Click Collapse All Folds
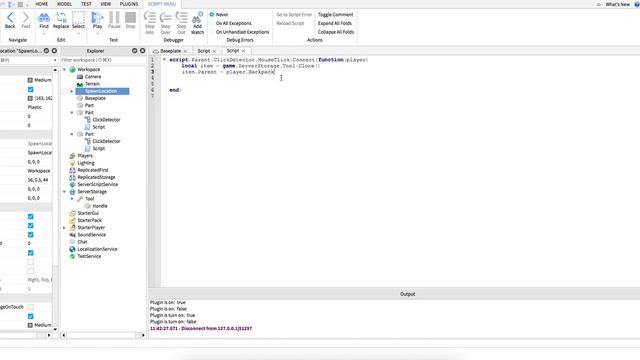640x360 pixels. 336,32
